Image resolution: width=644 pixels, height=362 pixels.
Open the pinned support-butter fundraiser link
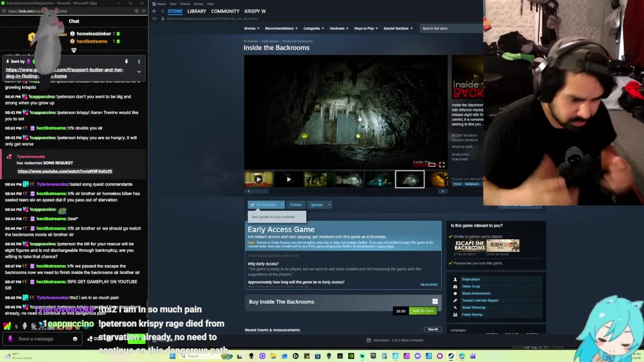coord(64,73)
